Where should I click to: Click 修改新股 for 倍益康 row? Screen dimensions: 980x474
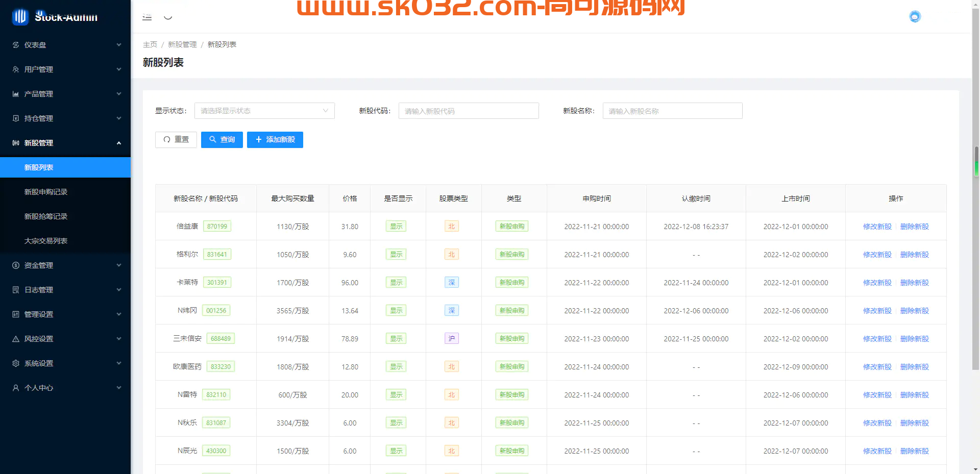click(x=877, y=227)
